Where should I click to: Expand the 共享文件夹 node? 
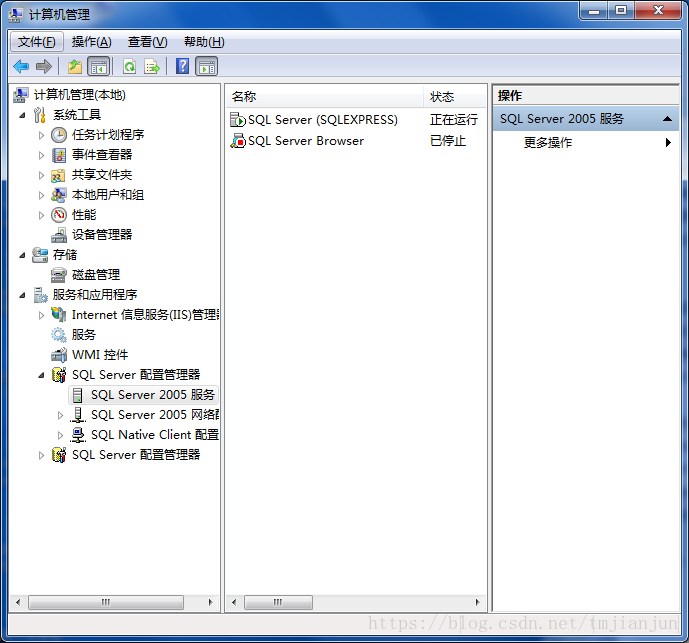point(41,175)
